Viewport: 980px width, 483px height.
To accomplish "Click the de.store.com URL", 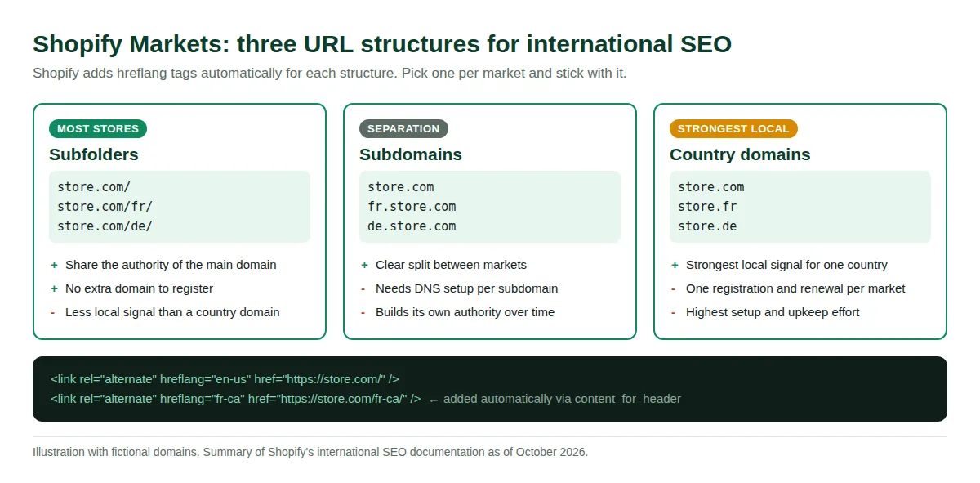I will (x=412, y=226).
